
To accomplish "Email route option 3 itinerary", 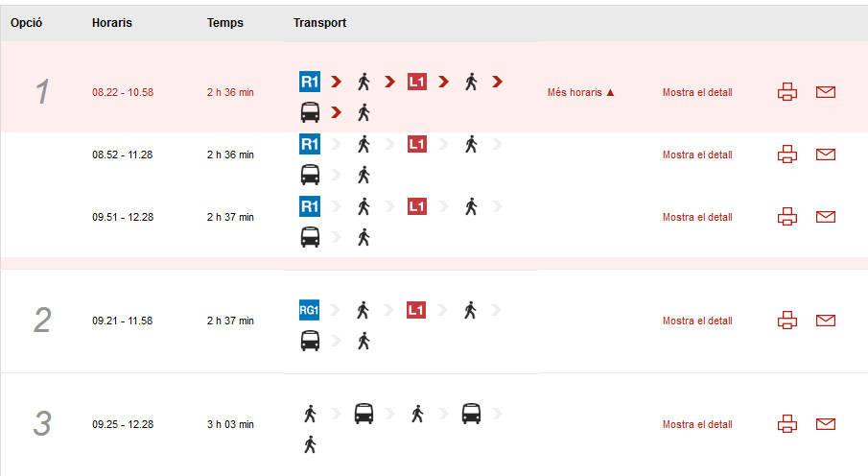I will [x=826, y=424].
